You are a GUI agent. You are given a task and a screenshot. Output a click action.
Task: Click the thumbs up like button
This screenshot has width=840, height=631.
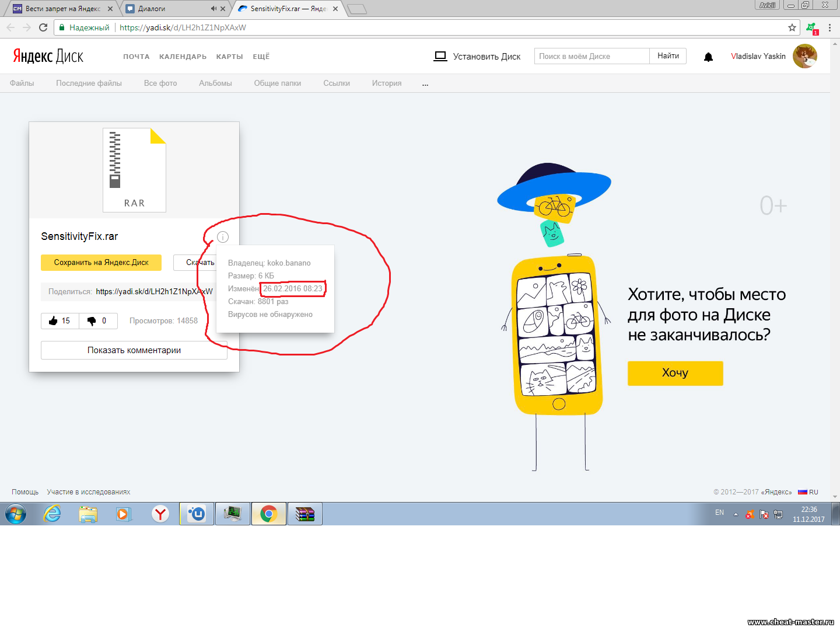(x=60, y=321)
